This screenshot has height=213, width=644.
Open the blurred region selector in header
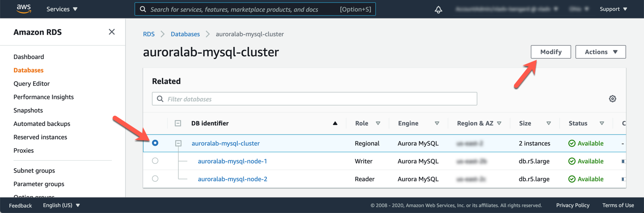pyautogui.click(x=579, y=9)
